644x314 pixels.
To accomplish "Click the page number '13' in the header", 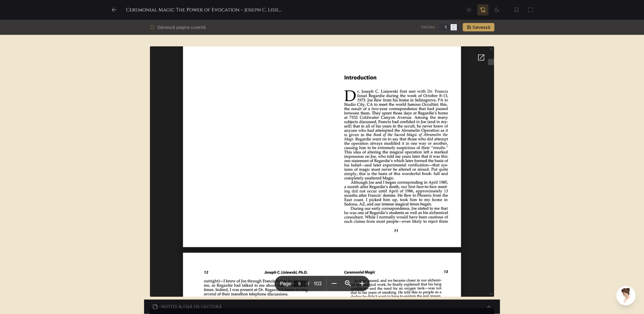I will pyautogui.click(x=446, y=272).
